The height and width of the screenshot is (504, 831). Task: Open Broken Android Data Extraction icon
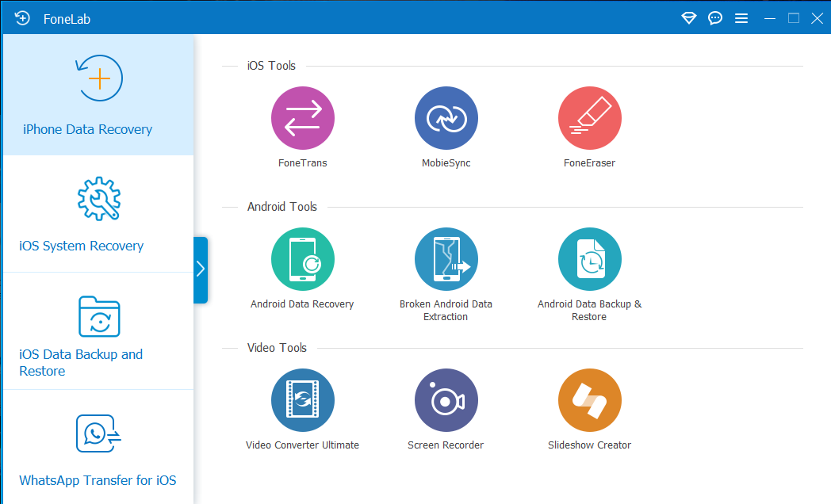[x=446, y=260]
